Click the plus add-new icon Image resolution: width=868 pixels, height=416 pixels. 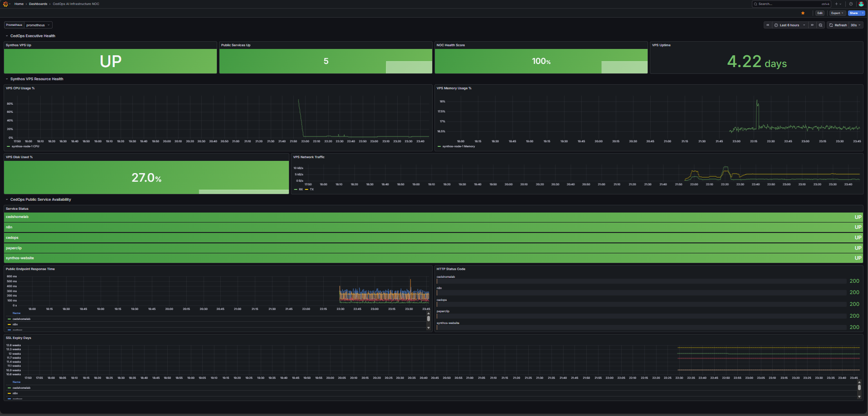click(x=837, y=4)
